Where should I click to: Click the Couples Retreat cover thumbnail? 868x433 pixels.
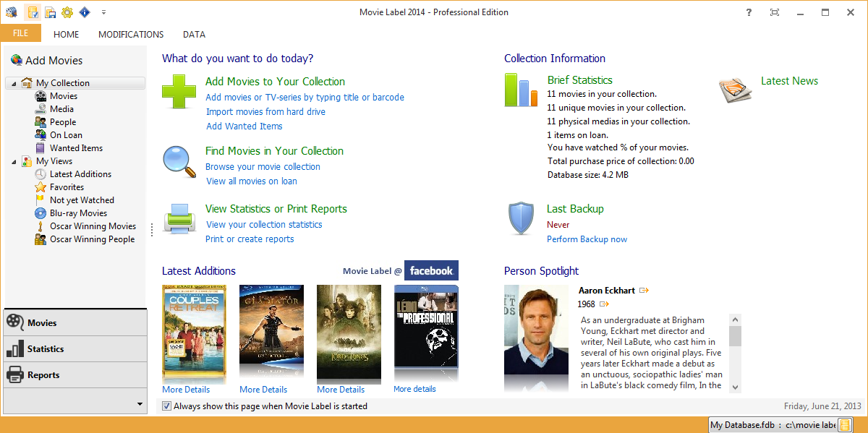194,333
